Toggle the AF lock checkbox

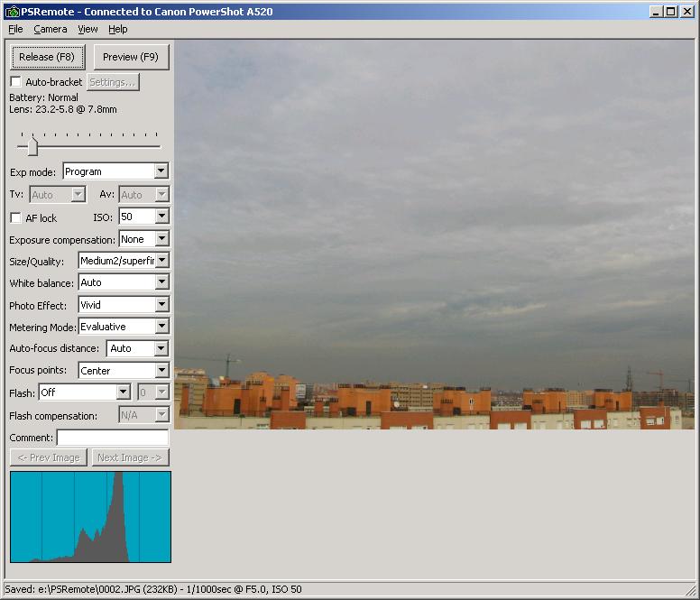click(x=15, y=217)
